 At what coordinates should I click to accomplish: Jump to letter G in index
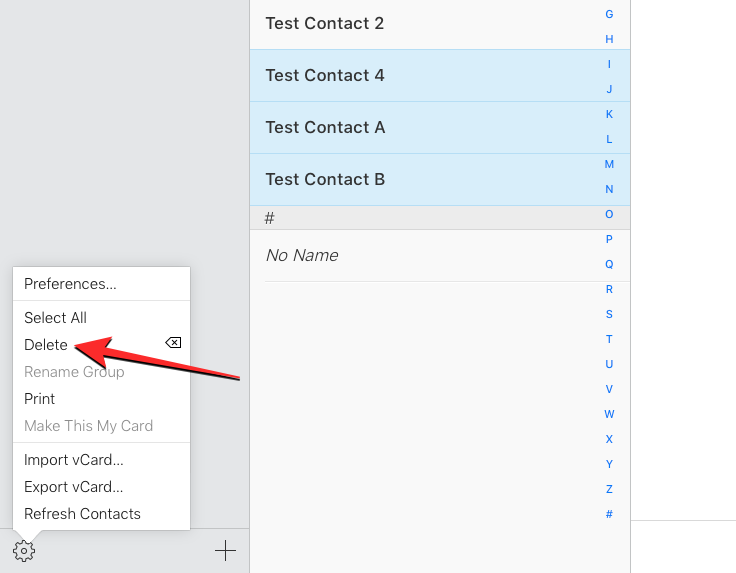click(x=609, y=14)
